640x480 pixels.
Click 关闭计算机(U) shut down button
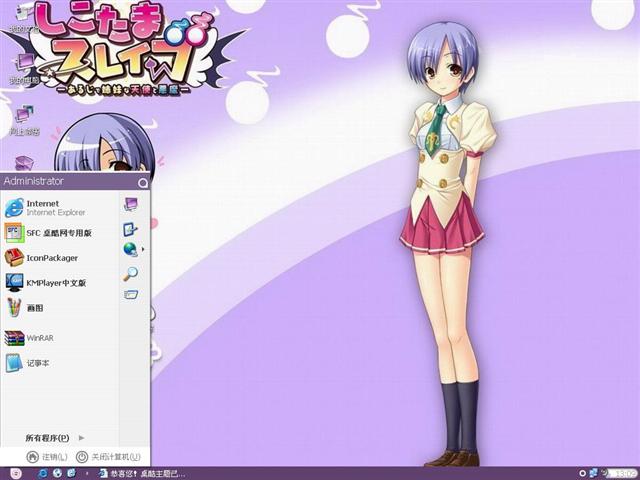[108, 457]
